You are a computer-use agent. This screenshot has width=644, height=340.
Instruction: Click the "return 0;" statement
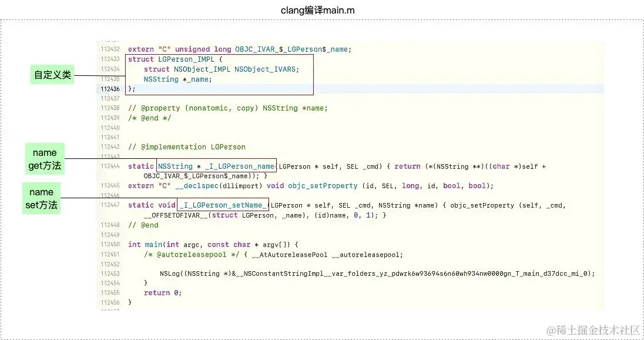(x=163, y=293)
